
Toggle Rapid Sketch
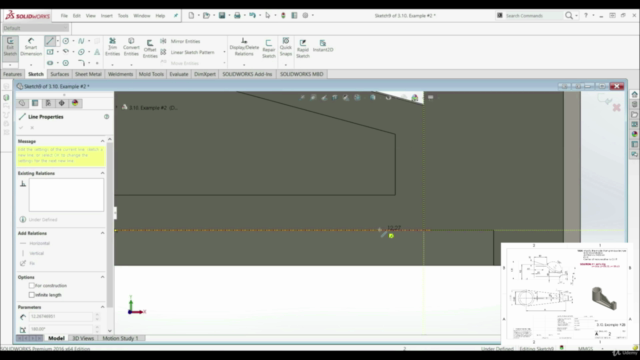[x=303, y=49]
